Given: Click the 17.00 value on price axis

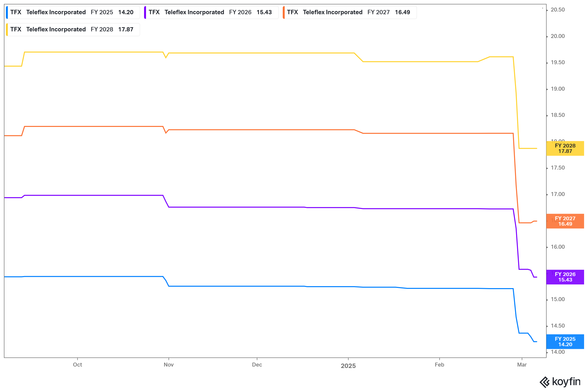Looking at the screenshot, I should [x=558, y=194].
